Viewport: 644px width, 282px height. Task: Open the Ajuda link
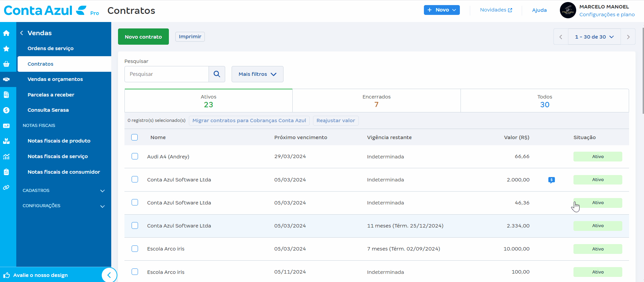[539, 10]
